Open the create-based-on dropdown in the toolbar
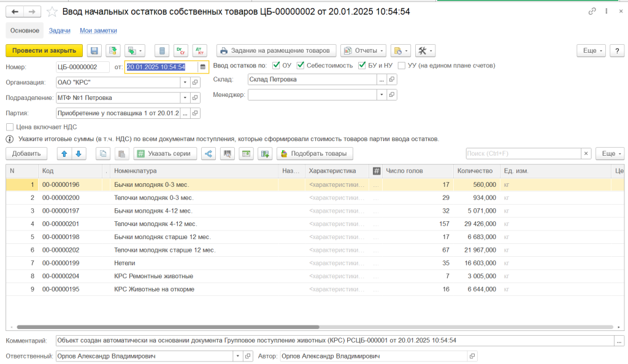The image size is (628, 364). coord(134,51)
